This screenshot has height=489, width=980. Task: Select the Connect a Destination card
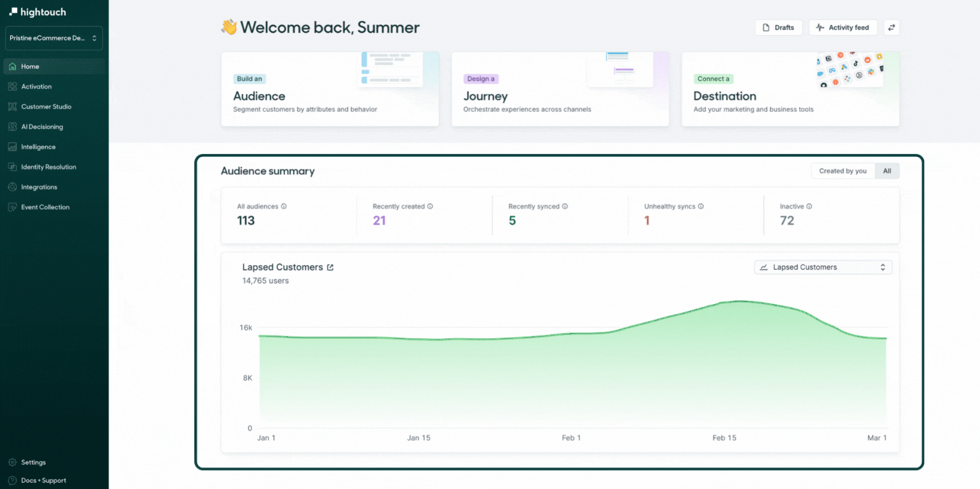tap(790, 89)
